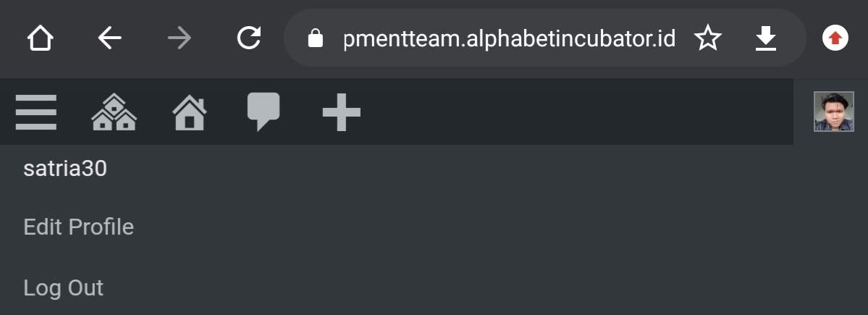Bookmark this page with the star icon
The height and width of the screenshot is (315, 868).
(707, 38)
